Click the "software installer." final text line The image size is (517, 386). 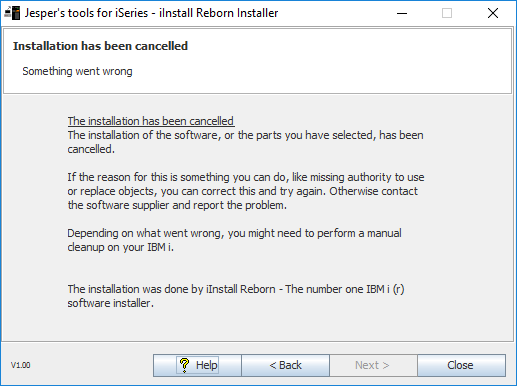pyautogui.click(x=111, y=303)
